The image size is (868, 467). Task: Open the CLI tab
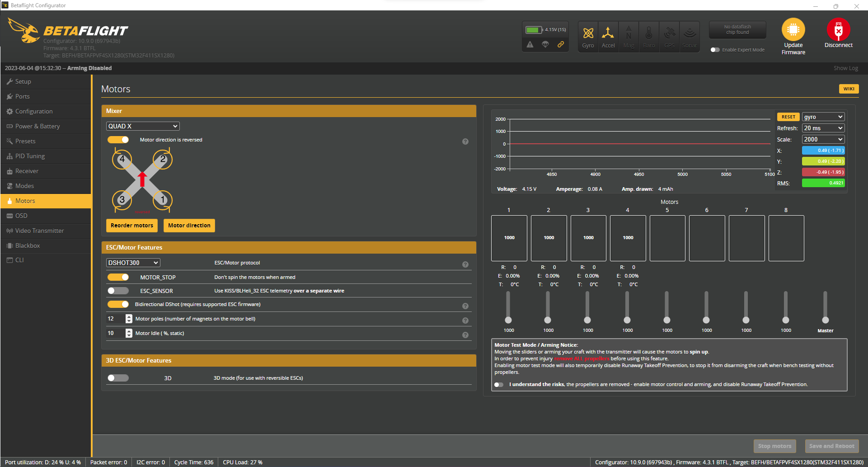click(x=46, y=260)
